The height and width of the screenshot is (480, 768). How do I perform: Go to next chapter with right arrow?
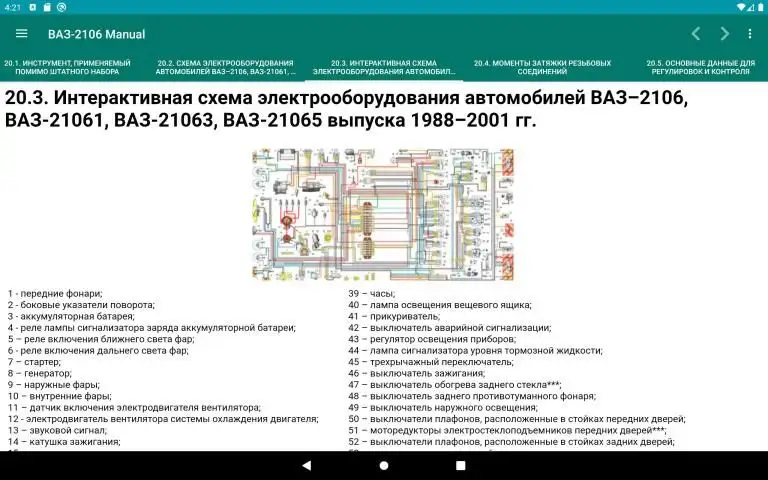(x=724, y=34)
